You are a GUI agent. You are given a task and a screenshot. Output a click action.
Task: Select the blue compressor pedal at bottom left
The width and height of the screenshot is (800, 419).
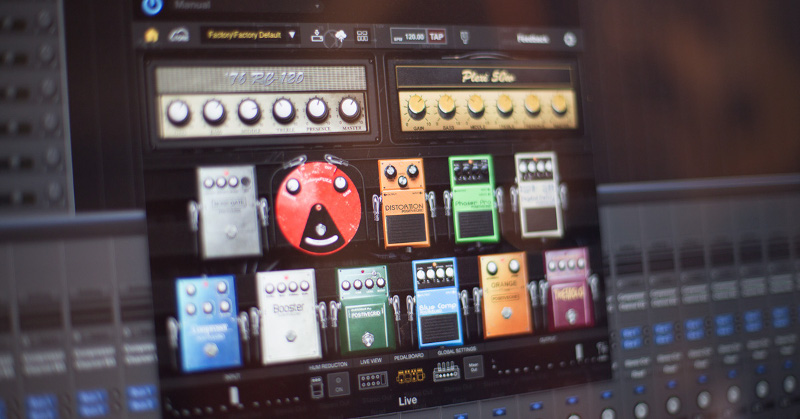pos(208,323)
